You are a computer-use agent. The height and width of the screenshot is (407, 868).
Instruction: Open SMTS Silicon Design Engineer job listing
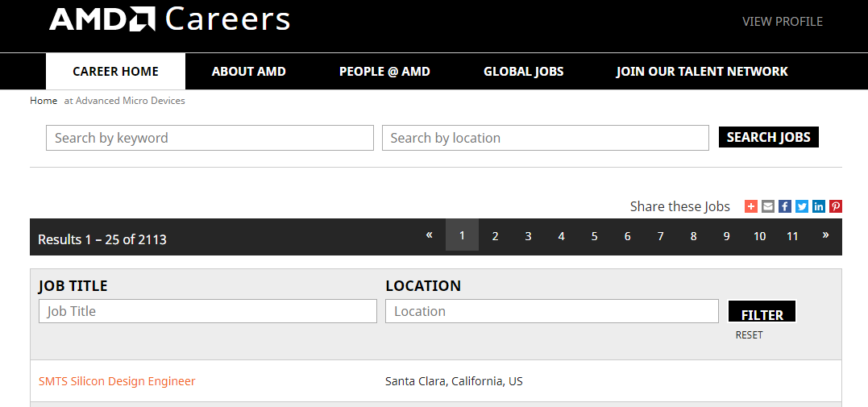click(x=117, y=381)
